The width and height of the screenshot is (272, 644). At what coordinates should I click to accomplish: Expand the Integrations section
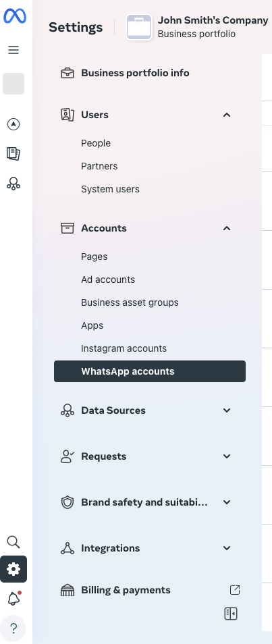tap(227, 548)
